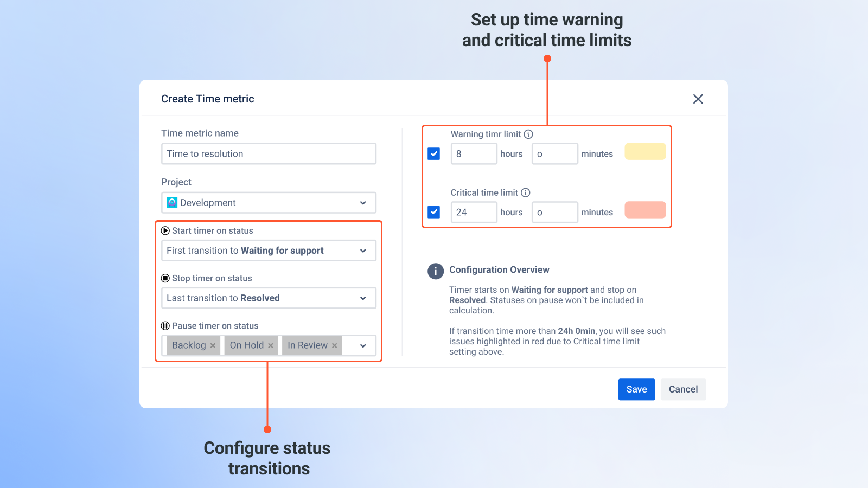Disable the Warning time limit checkbox
The image size is (868, 488).
[434, 154]
